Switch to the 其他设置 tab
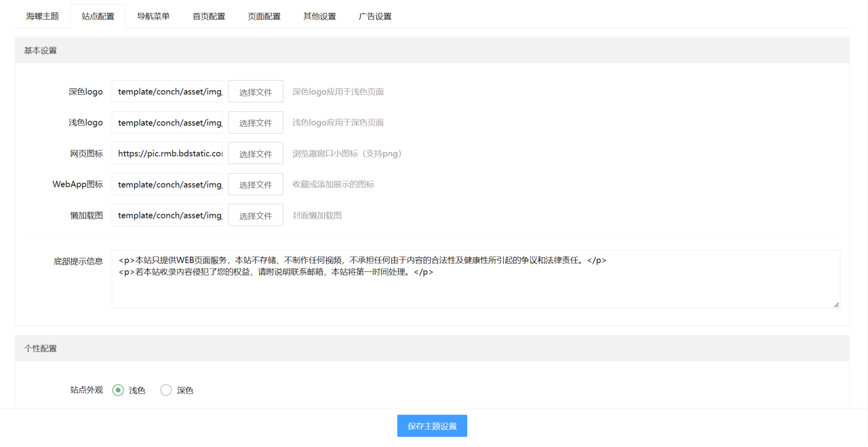This screenshot has height=447, width=868. (319, 15)
